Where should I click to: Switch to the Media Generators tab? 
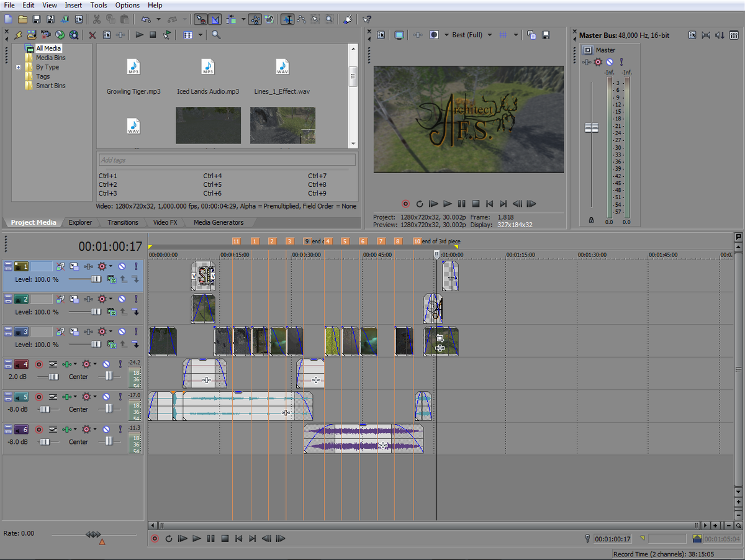point(219,222)
